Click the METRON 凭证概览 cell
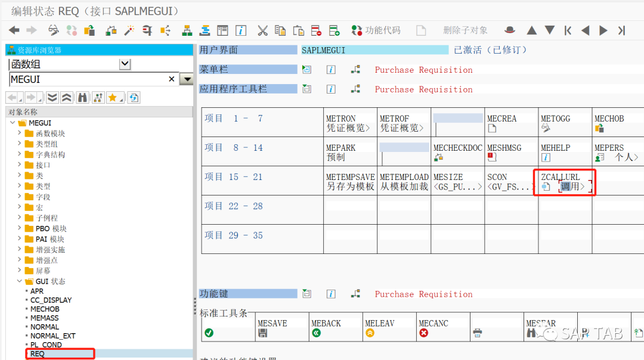 (350, 123)
